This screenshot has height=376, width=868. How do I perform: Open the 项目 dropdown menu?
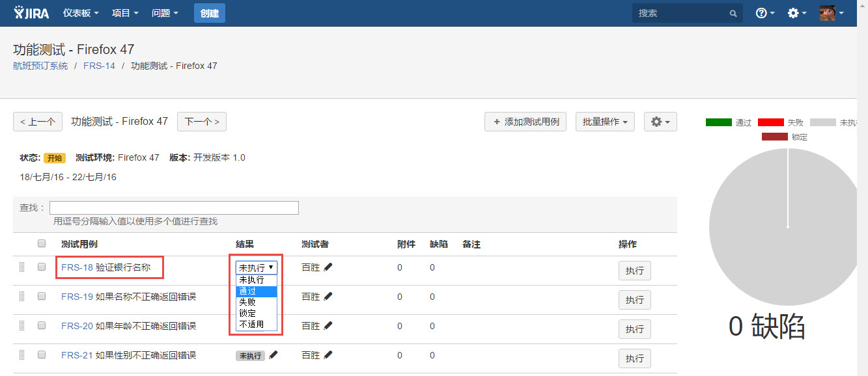coord(125,13)
